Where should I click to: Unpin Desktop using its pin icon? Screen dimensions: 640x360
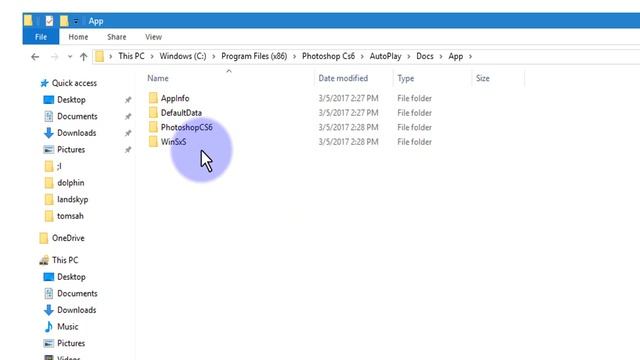(x=128, y=100)
